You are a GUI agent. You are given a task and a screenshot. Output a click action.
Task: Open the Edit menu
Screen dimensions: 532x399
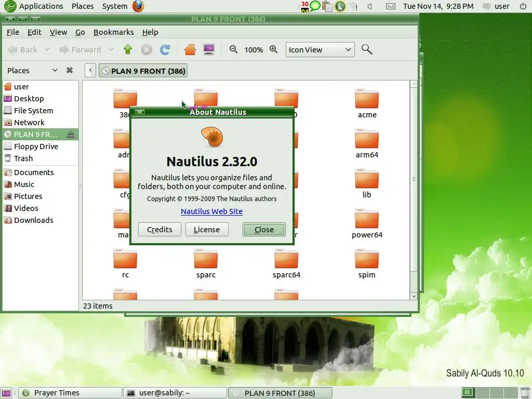coord(34,32)
